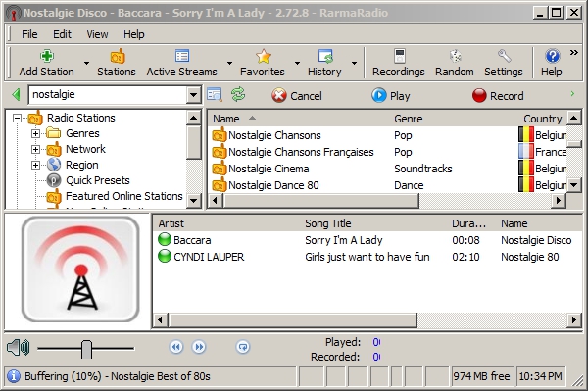This screenshot has width=588, height=391.
Task: Open the Active Streams dropdown arrow
Action: (x=229, y=63)
